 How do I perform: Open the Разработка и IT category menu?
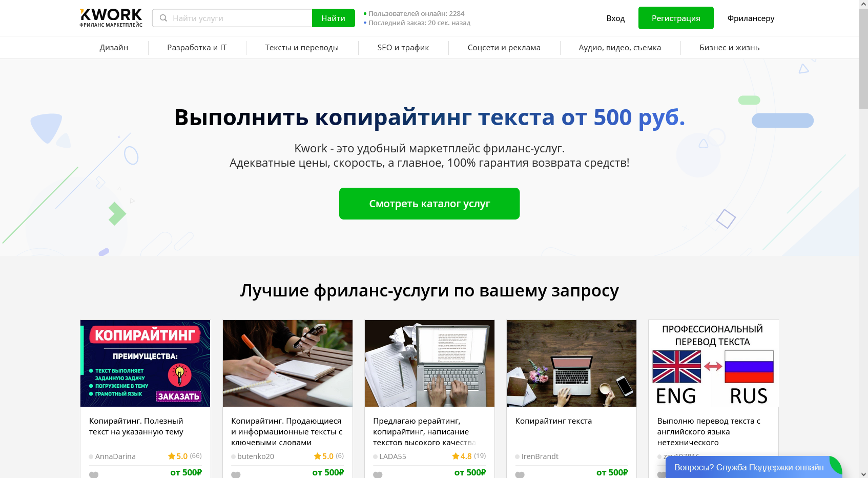[x=197, y=48]
